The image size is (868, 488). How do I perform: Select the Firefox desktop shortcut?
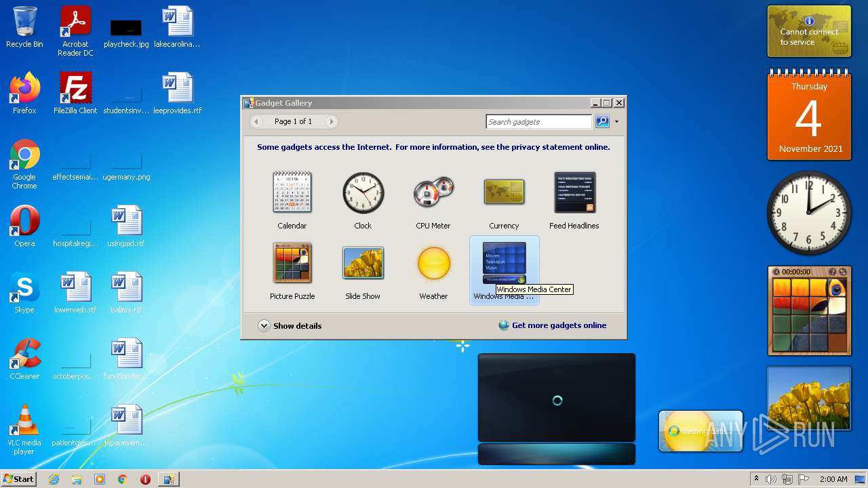[24, 94]
